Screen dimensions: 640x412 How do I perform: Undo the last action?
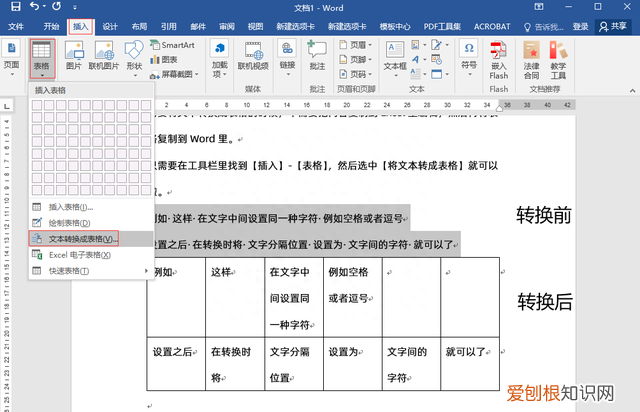[x=35, y=7]
